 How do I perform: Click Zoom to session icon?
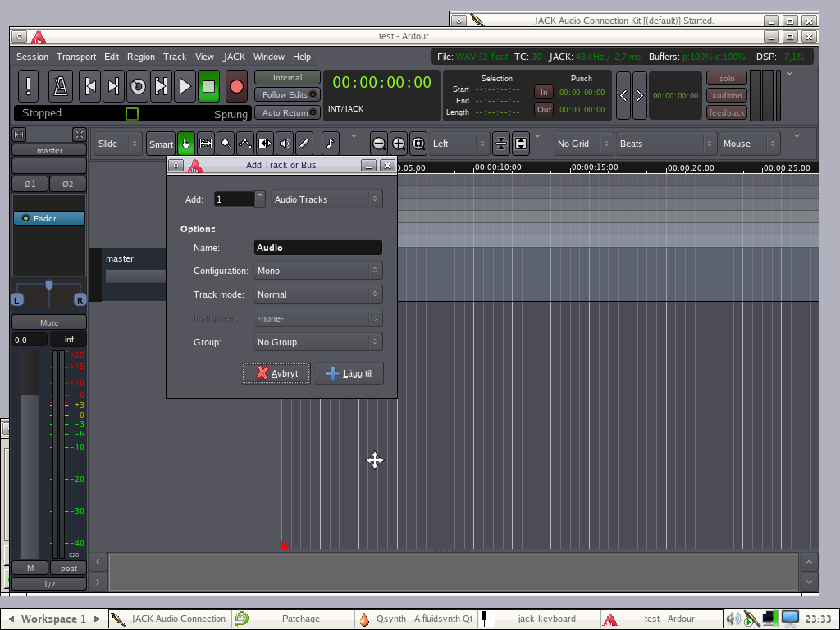418,144
